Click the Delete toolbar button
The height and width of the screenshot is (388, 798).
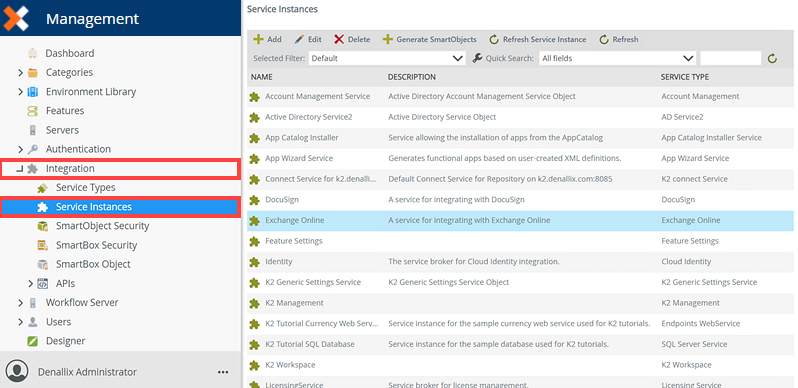point(352,39)
